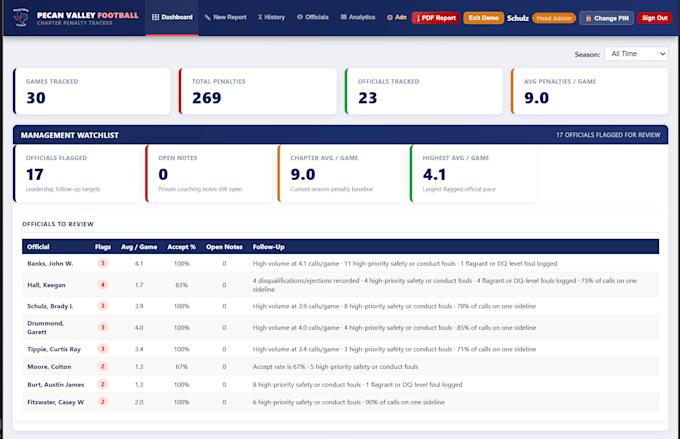The image size is (680, 439).
Task: Open the Dashboard tab
Action: [x=172, y=17]
